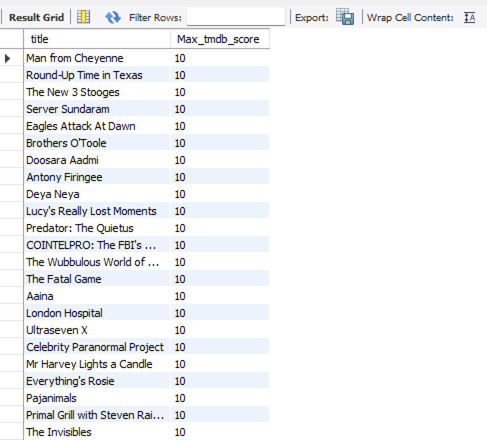Select the 'Pajanimals' cell
Screen dimensions: 487x440
coord(97,398)
